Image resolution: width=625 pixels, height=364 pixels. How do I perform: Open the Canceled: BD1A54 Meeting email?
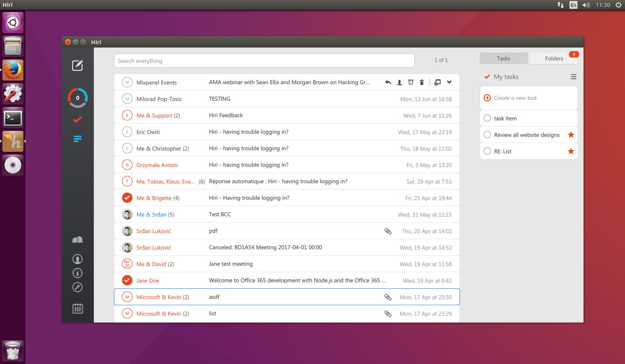(x=287, y=248)
